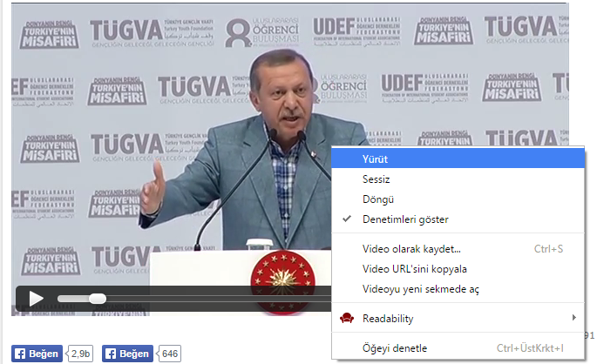This screenshot has width=597, height=364.
Task: Open the 646 like count bubble
Action: [171, 354]
